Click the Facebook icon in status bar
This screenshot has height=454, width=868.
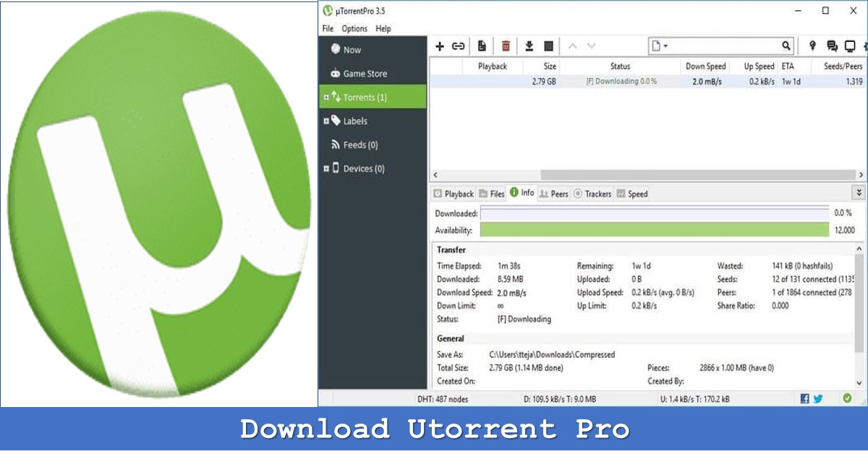click(x=805, y=398)
